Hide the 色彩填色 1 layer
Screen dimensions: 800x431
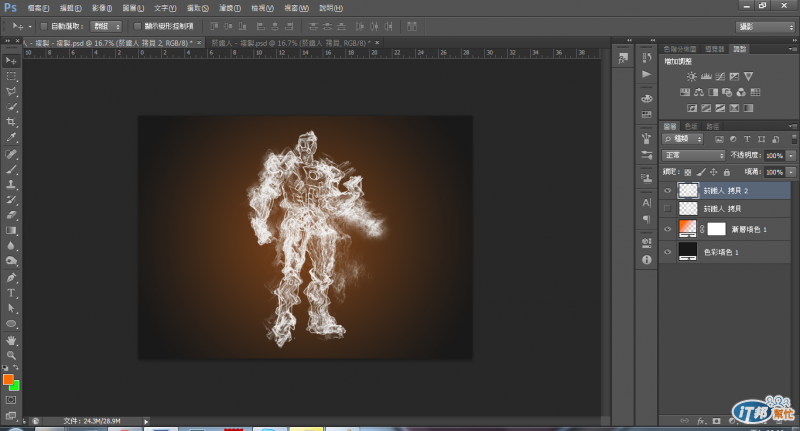(x=669, y=252)
